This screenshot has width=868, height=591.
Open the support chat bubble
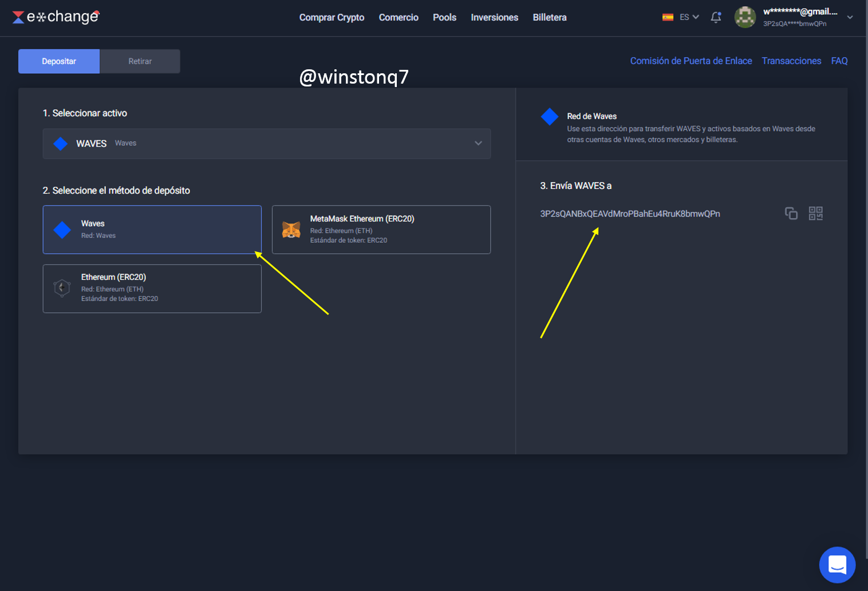tap(837, 565)
